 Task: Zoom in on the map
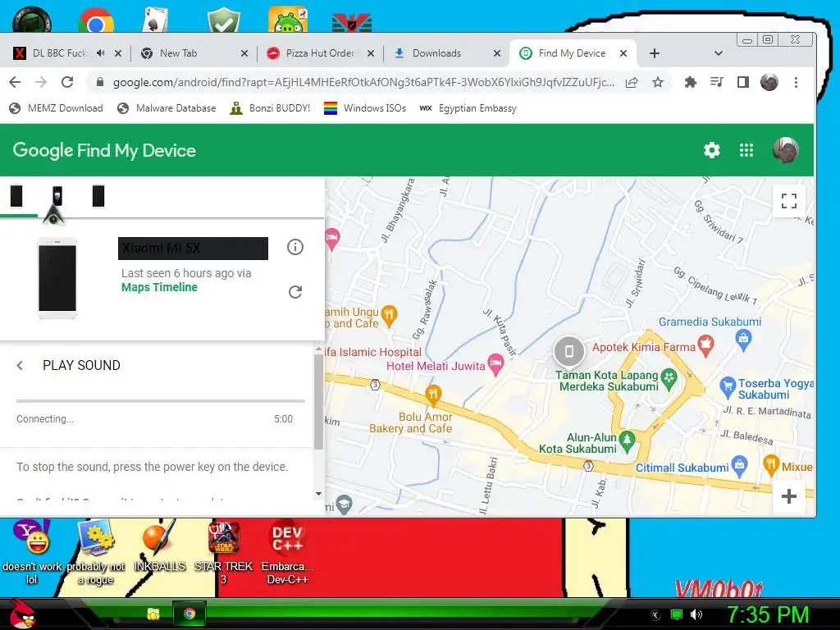coord(788,496)
